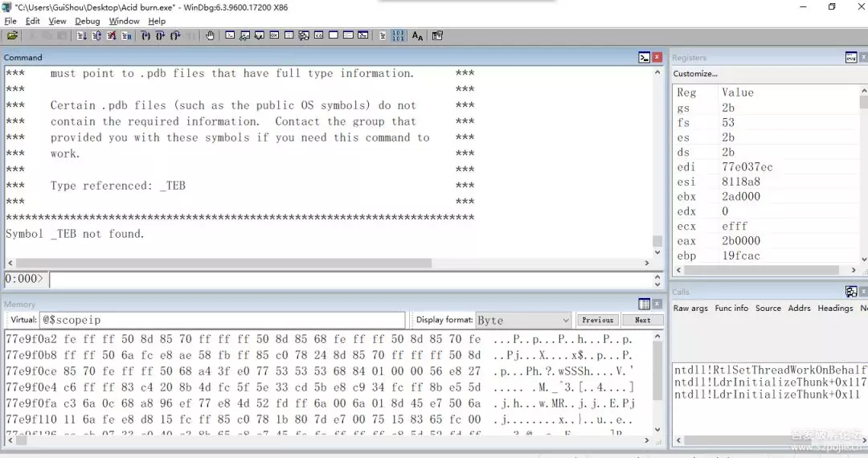
Task: Click the Command output scroll-down arrow
Action: tap(657, 252)
